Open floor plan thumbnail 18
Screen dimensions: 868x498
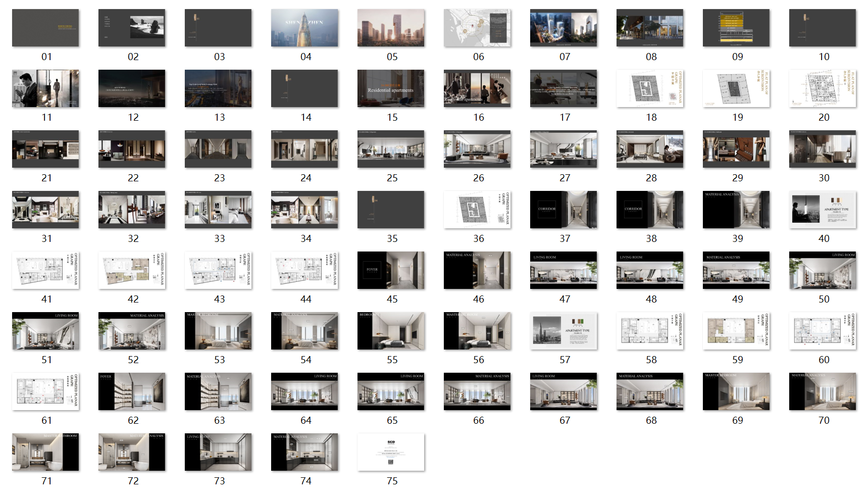(650, 88)
